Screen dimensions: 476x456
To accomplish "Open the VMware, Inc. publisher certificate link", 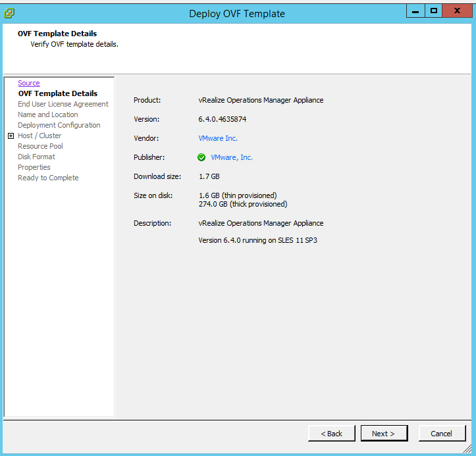I will click(232, 157).
